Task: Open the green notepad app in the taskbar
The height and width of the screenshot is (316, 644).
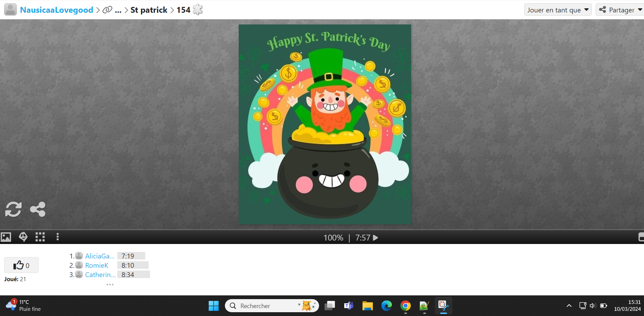Action: 424,306
